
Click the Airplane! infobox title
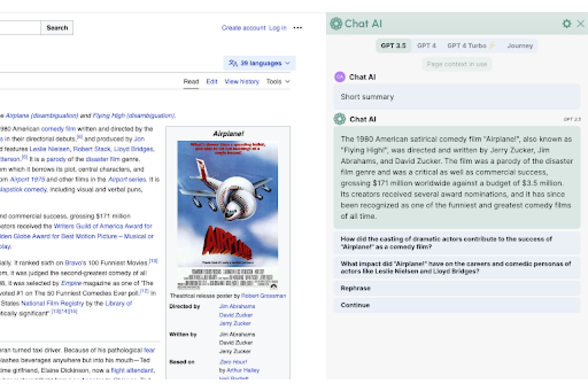pos(228,134)
